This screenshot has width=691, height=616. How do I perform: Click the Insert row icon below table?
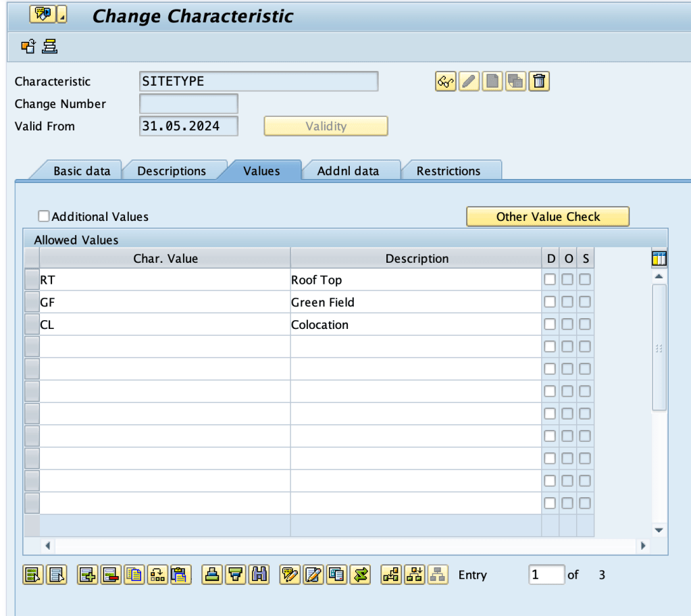[x=87, y=575]
